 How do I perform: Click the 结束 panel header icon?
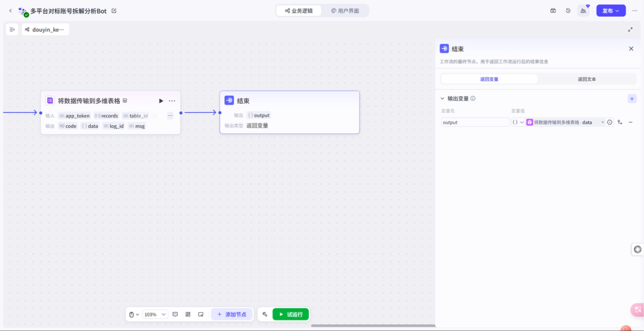[444, 48]
